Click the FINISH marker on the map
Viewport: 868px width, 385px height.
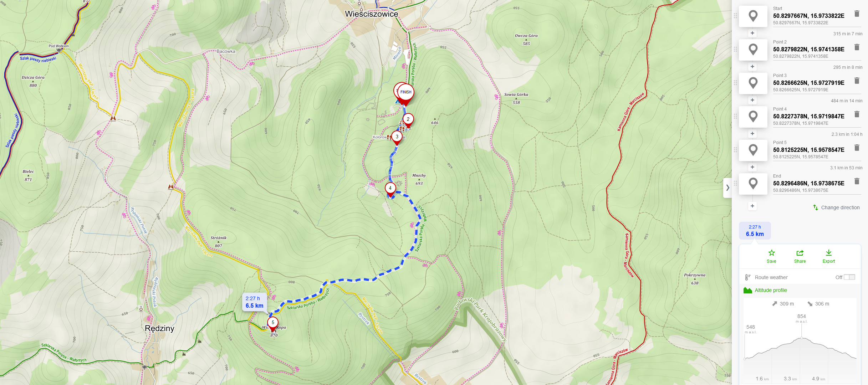[x=406, y=92]
